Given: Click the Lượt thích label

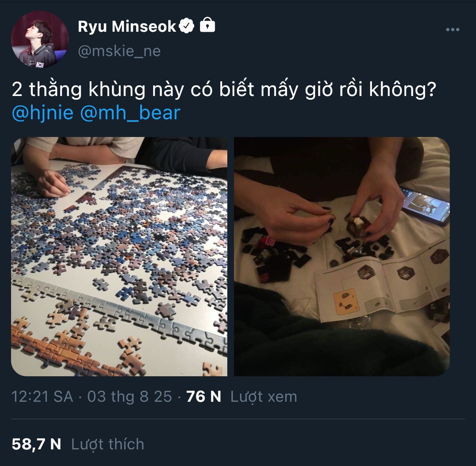Looking at the screenshot, I should pos(107,445).
